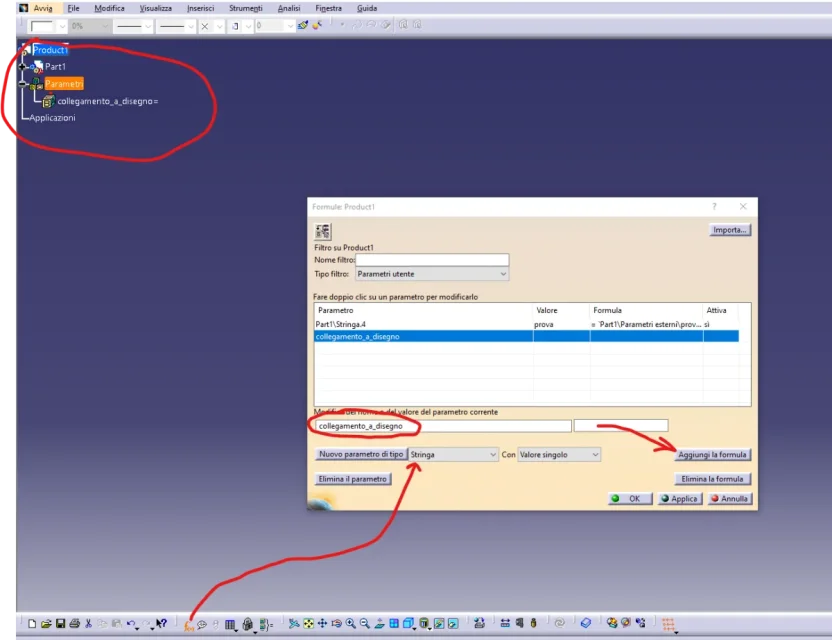Open the Inserisci menu
The width and height of the screenshot is (832, 640).
(x=200, y=8)
